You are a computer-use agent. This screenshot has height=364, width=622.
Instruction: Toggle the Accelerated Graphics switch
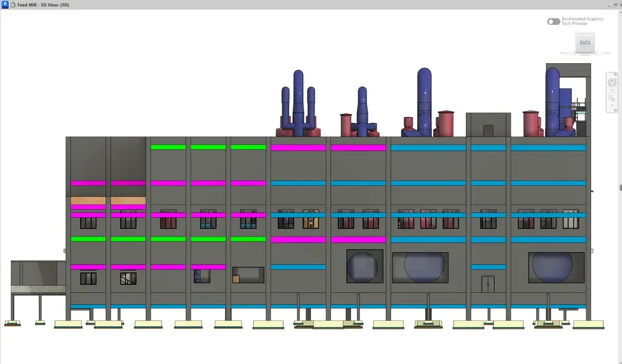tap(553, 21)
